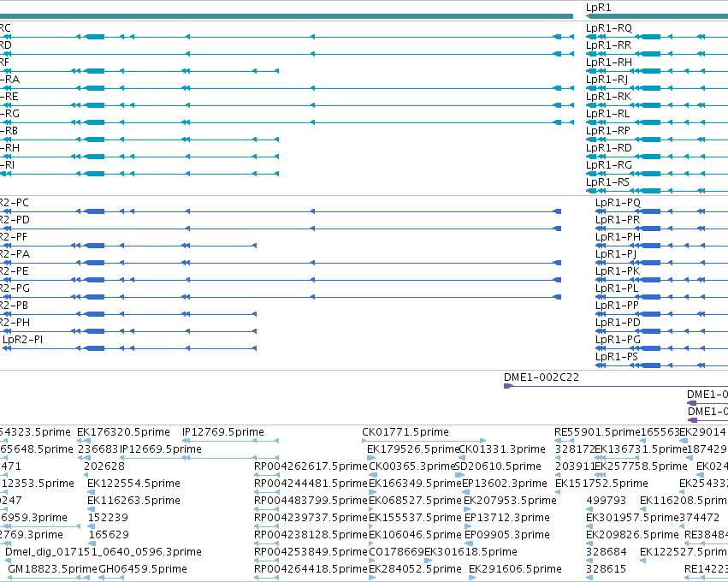The height and width of the screenshot is (582, 728).
Task: Select EST CK01771.5prime
Action: (405, 432)
